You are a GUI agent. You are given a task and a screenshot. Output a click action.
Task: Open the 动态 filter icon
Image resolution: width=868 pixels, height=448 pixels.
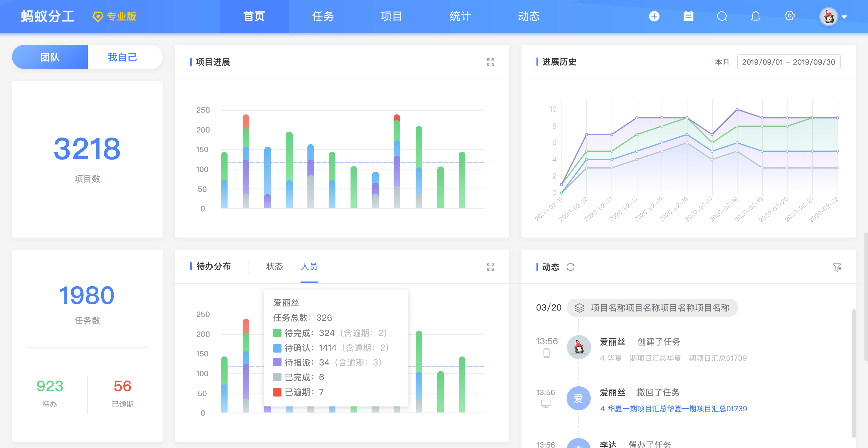point(837,267)
